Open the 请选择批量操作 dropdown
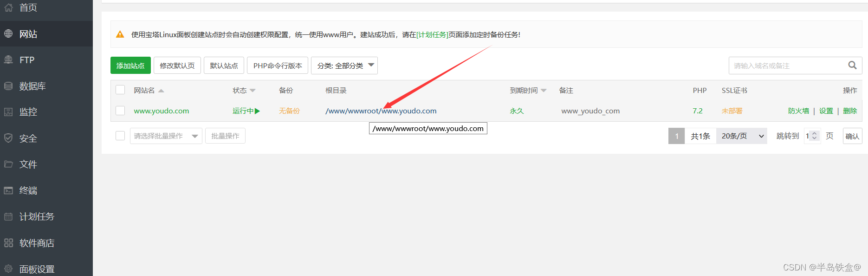This screenshot has height=276, width=868. 166,136
